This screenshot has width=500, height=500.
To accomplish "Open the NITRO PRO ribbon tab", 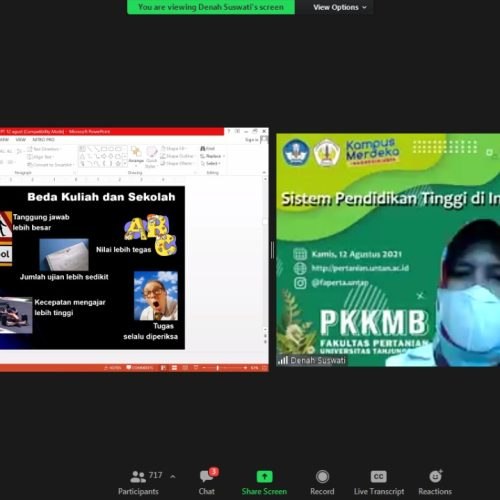I will (x=43, y=140).
